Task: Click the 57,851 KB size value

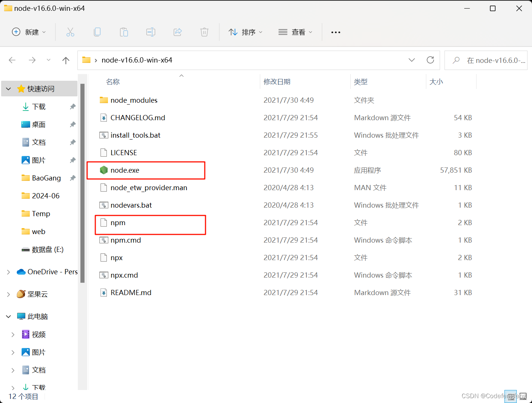Action: 456,170
